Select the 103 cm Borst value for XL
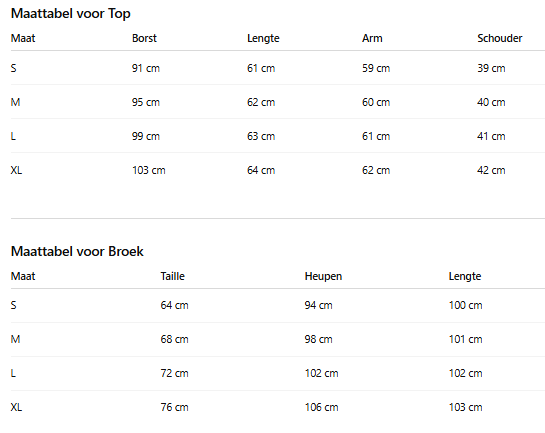The width and height of the screenshot is (545, 433). point(148,170)
